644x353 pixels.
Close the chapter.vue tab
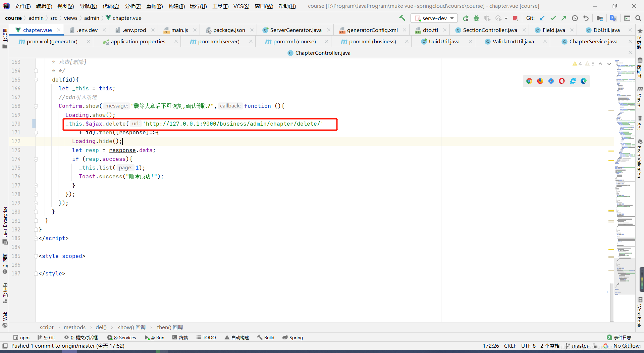click(x=59, y=30)
